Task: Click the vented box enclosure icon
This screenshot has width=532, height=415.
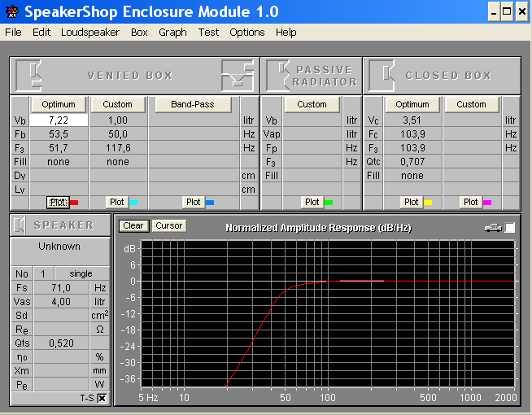Action: (x=29, y=76)
